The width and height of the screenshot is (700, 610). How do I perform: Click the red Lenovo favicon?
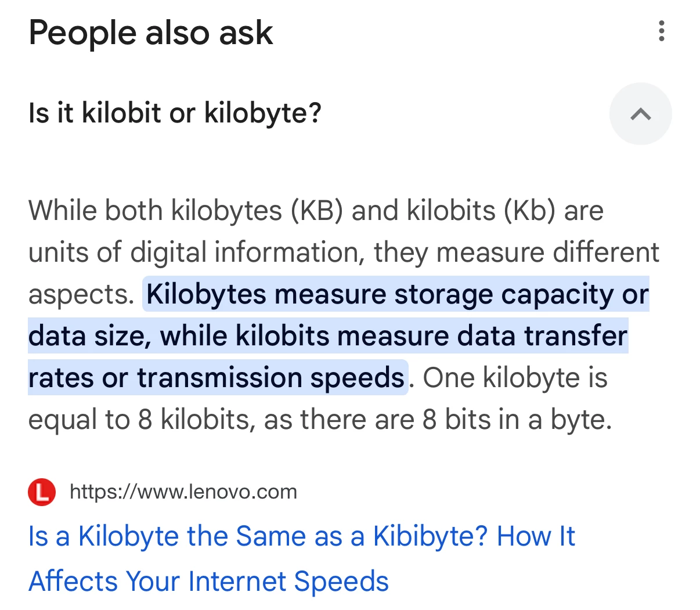42,492
